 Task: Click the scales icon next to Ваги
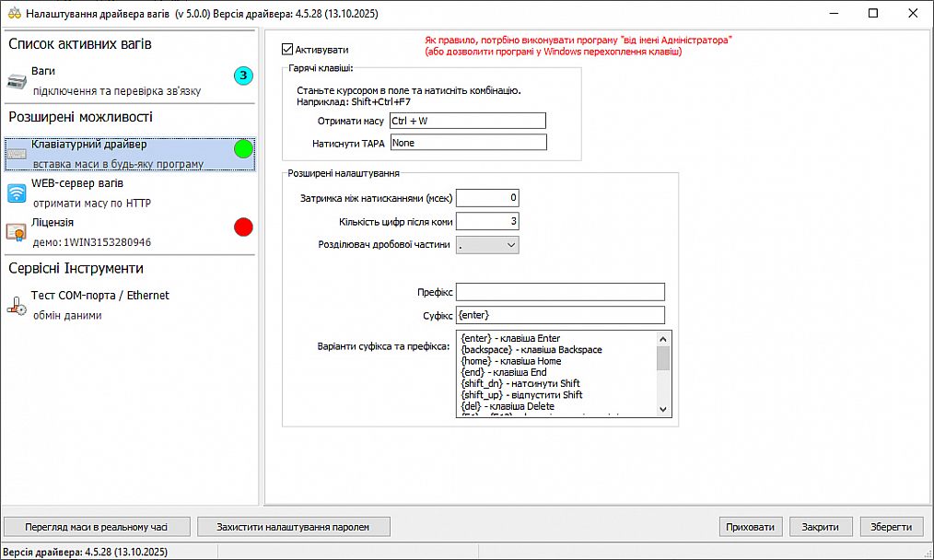tap(18, 80)
